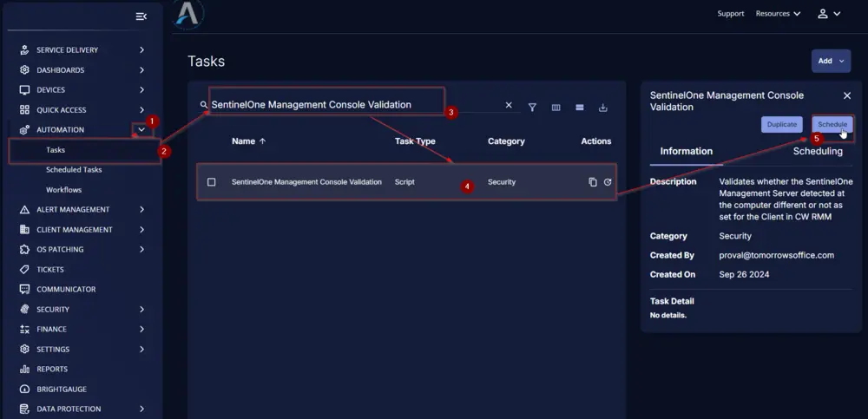Expand the Service Delivery menu chevron
Viewport: 868px width, 419px height.
(x=141, y=49)
